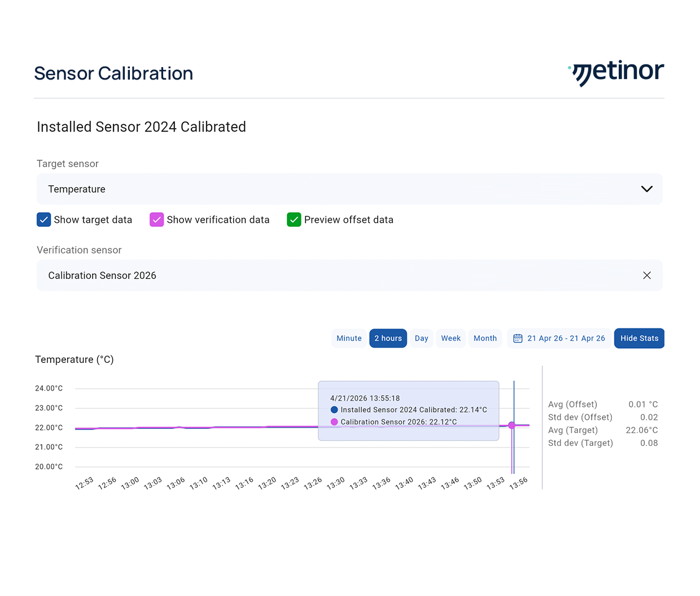Click the calendar icon in date range

517,339
